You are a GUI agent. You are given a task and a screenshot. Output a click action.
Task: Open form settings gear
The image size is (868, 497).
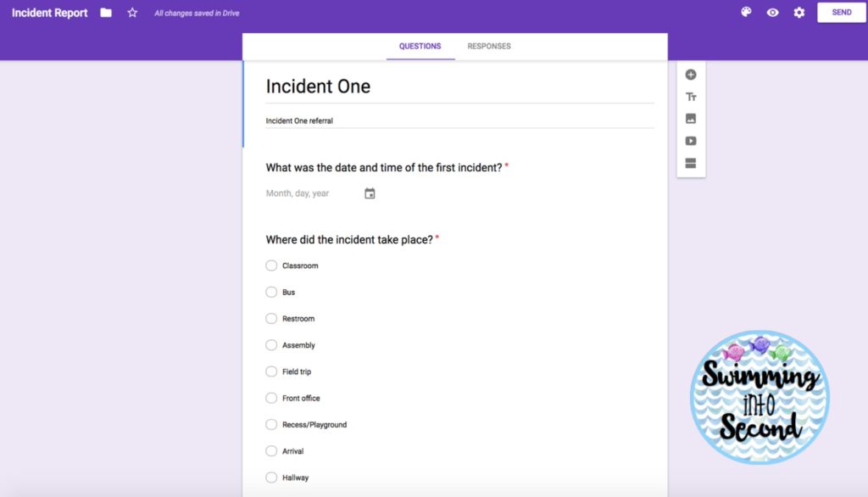click(799, 12)
